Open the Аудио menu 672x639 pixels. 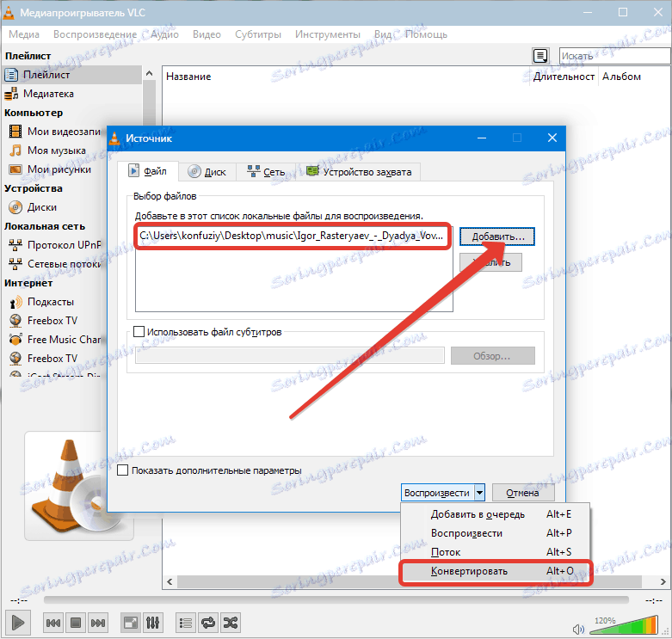[x=164, y=34]
